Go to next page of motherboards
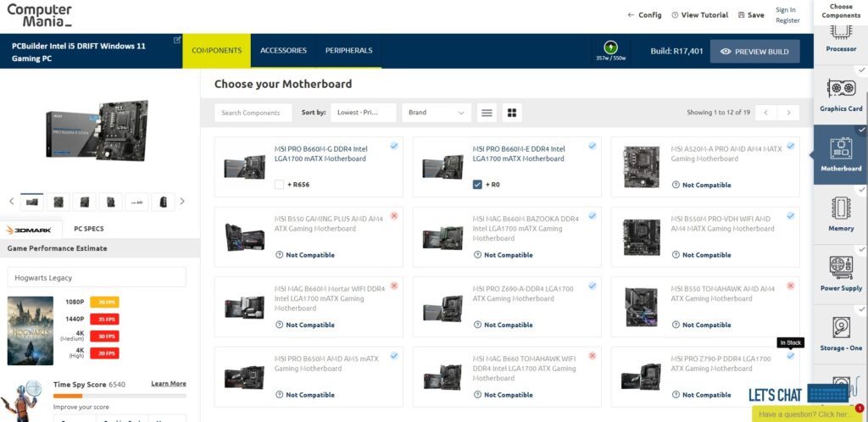 pyautogui.click(x=789, y=113)
